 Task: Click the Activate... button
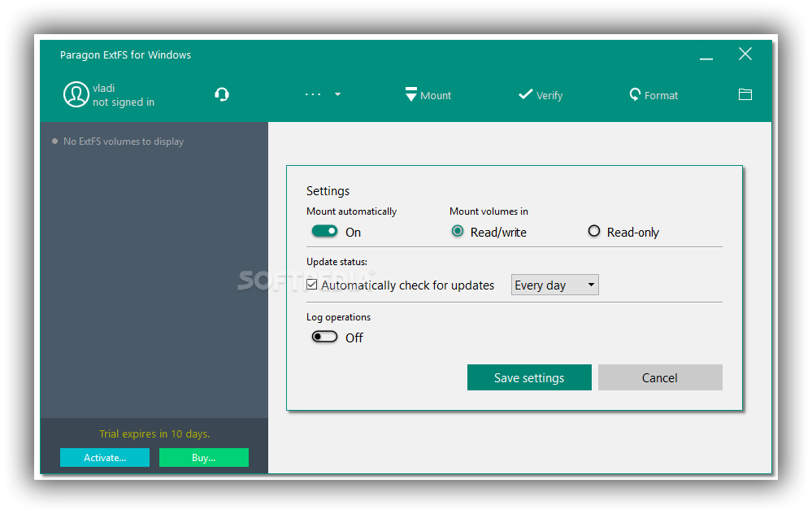(x=105, y=458)
